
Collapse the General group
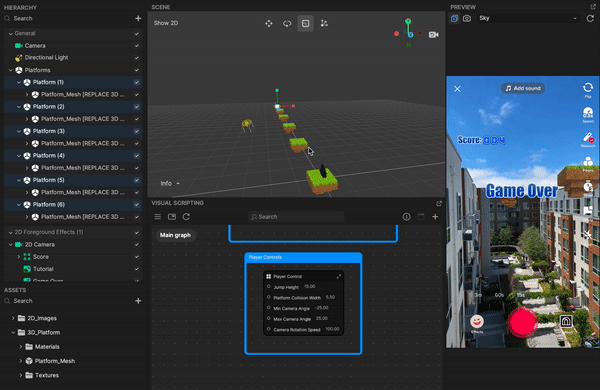click(10, 34)
